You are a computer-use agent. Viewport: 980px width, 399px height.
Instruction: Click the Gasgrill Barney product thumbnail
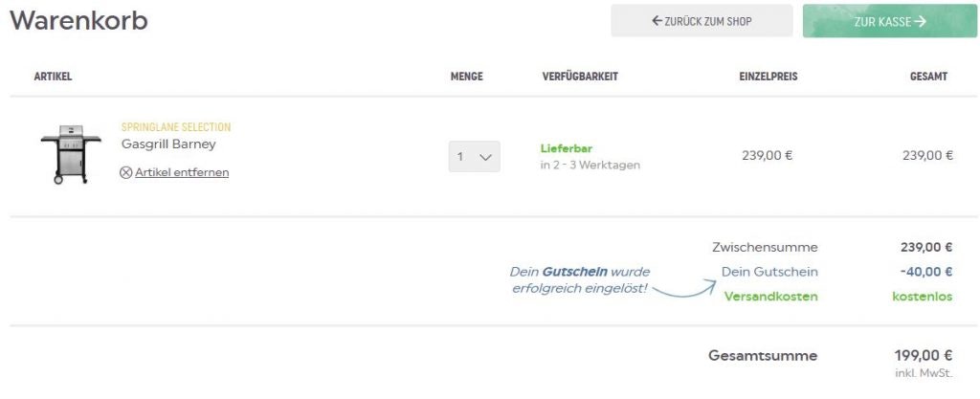point(70,154)
